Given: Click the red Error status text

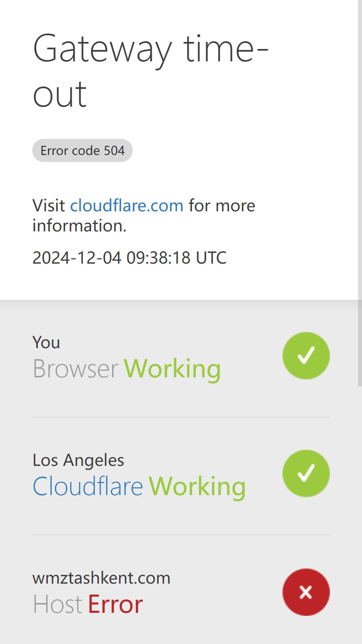Looking at the screenshot, I should pos(115,604).
